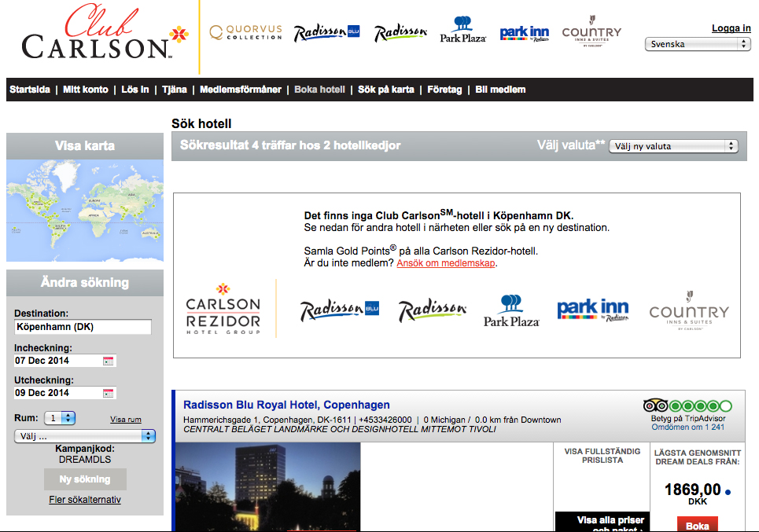759x532 pixels.
Task: Follow the Ansök om medlemskap link
Action: click(x=446, y=263)
